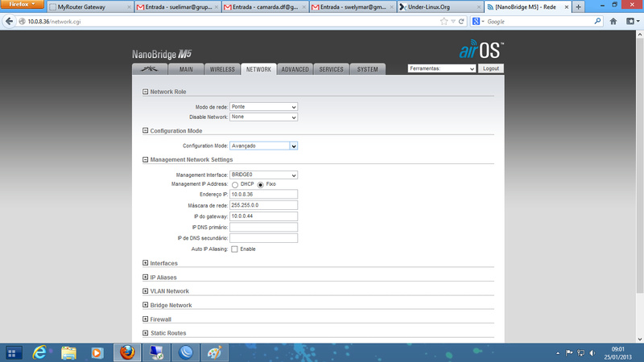Open the Configuration Mode Avançado dropdown
This screenshot has width=644, height=362.
(x=263, y=146)
